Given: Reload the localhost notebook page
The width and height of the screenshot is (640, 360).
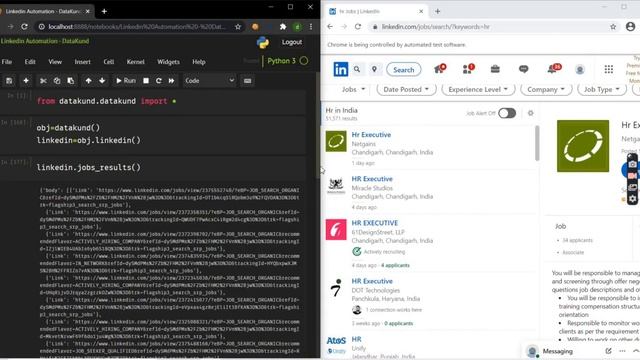Looking at the screenshot, I should (x=24, y=27).
